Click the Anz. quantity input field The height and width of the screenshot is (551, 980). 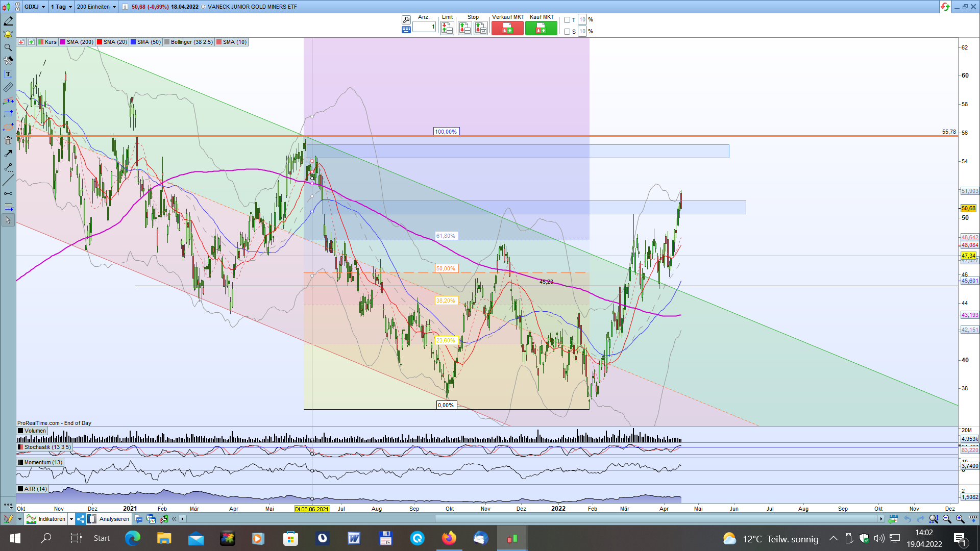[424, 27]
